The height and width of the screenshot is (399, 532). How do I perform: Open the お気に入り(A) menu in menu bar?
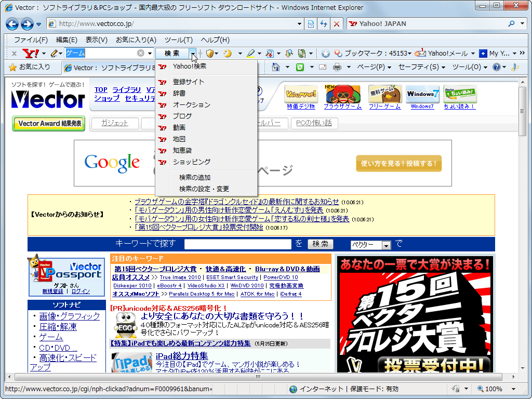pos(136,40)
